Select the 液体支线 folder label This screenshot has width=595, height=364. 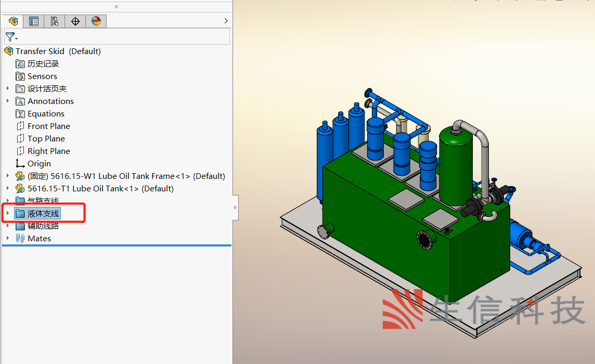pyautogui.click(x=43, y=214)
